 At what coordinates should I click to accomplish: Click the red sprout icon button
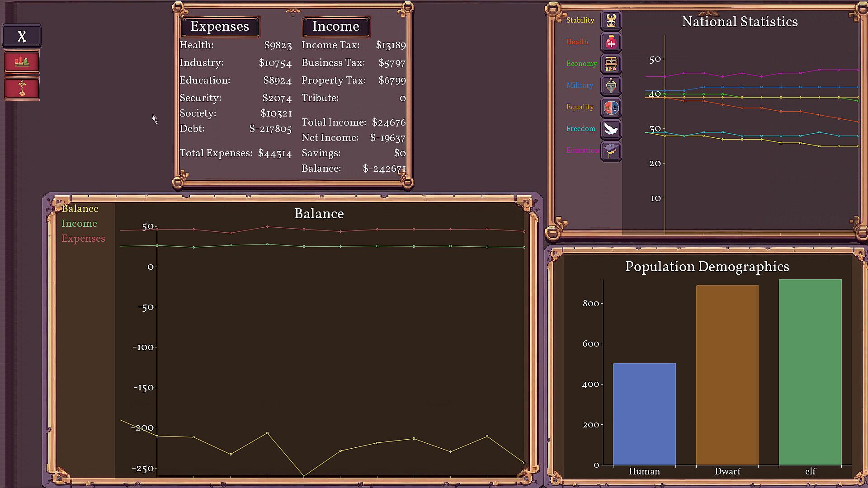22,88
